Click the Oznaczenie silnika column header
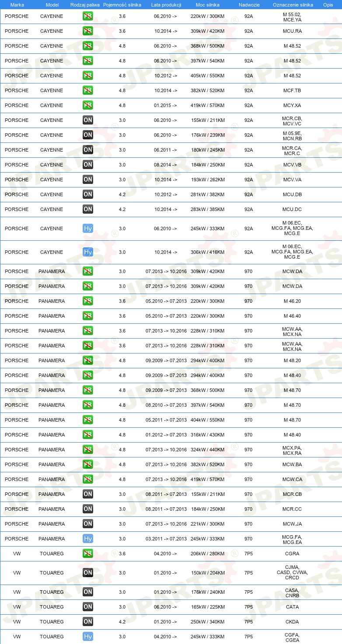Image resolution: width=342 pixels, height=644 pixels. pos(293,5)
